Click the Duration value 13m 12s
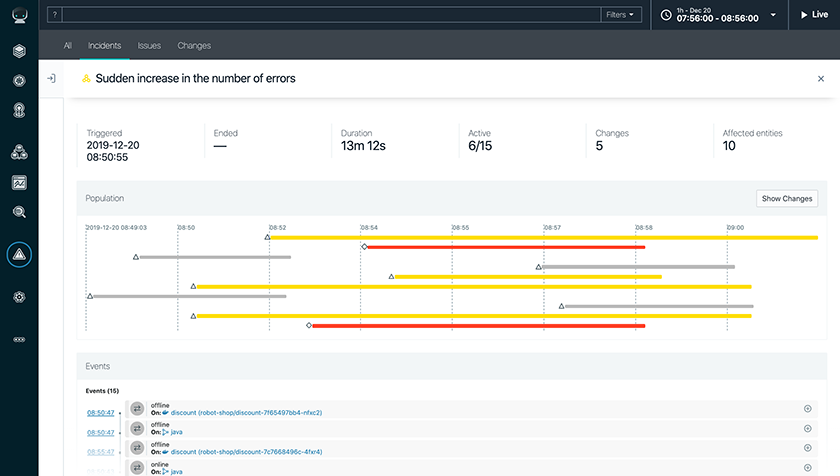Viewport: 840px width, 476px height. pos(363,146)
